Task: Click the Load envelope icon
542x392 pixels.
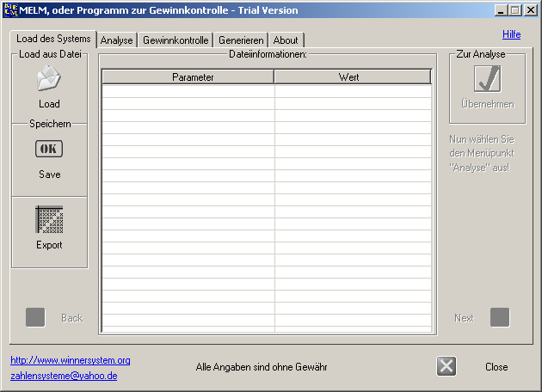Action: pyautogui.click(x=49, y=78)
